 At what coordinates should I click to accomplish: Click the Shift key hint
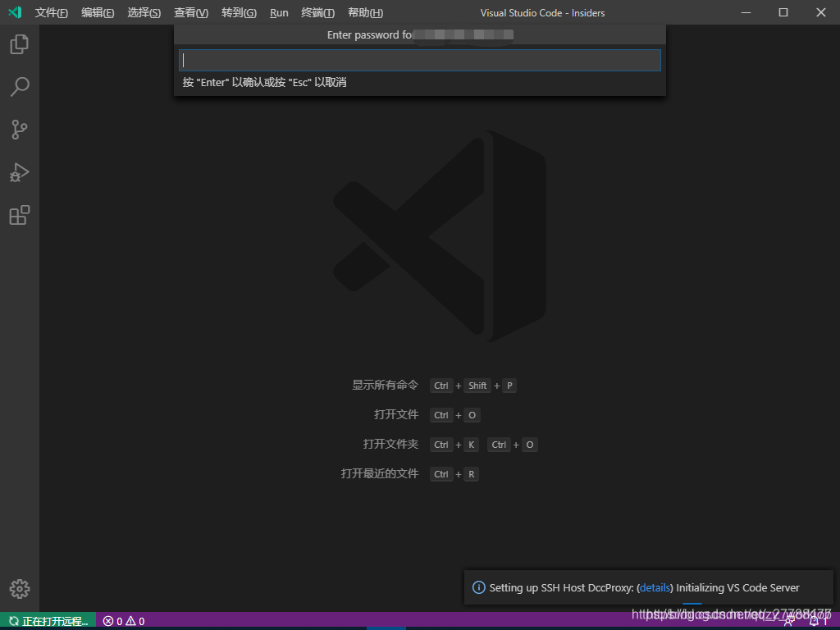477,386
